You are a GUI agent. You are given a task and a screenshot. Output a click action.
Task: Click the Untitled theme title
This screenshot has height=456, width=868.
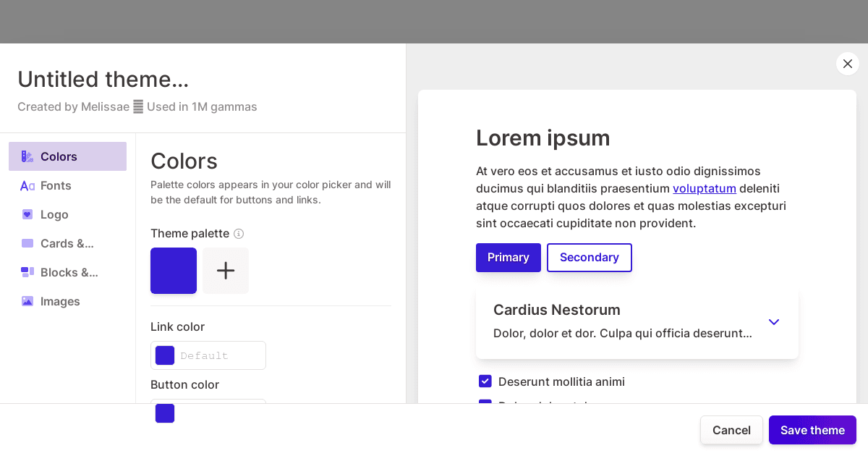tap(103, 79)
